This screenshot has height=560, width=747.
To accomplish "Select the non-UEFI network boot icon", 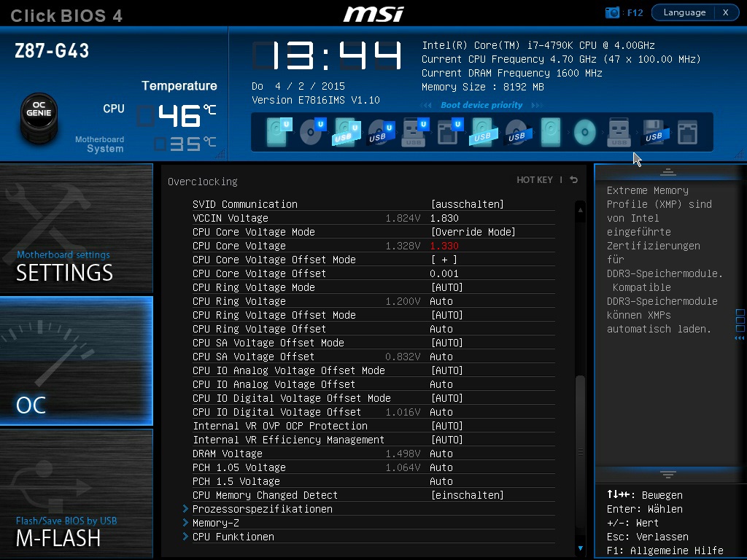I will pyautogui.click(x=687, y=133).
